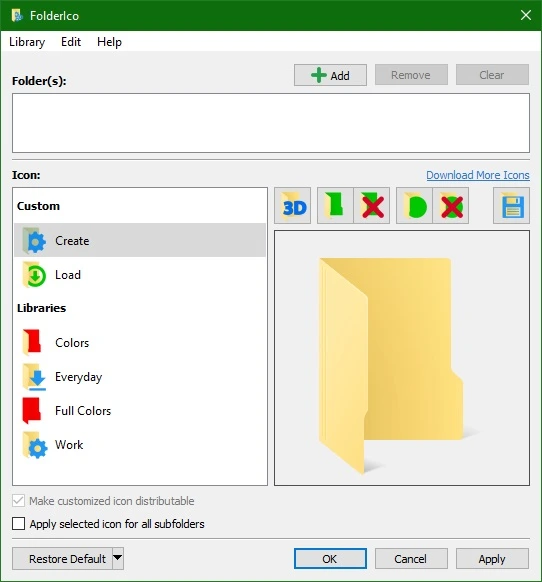Image resolution: width=542 pixels, height=582 pixels.
Task: Open the Colors icon library
Action: [x=140, y=342]
